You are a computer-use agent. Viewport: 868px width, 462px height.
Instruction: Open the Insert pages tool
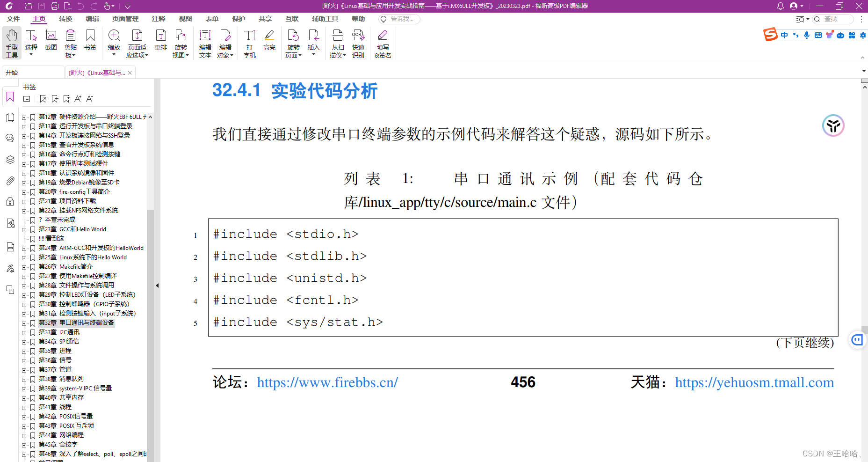(313, 43)
